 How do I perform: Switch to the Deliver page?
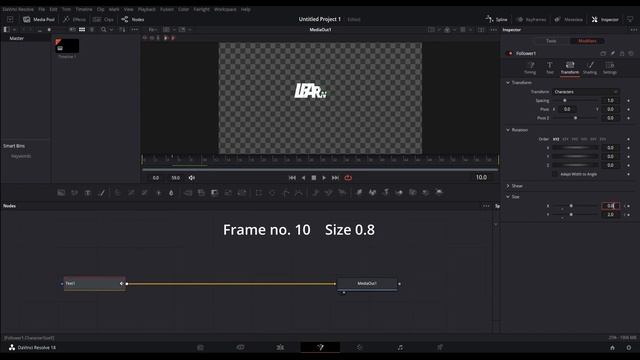click(x=440, y=347)
